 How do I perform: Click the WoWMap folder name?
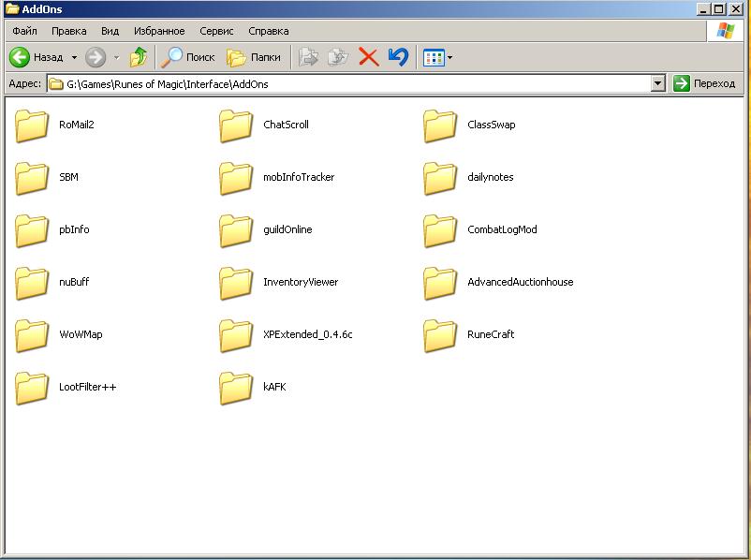coord(81,334)
